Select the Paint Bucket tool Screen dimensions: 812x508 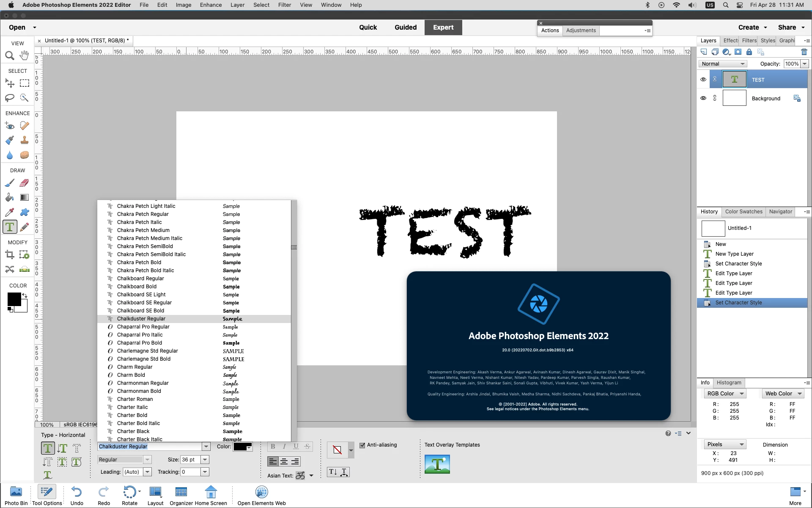[x=9, y=197]
